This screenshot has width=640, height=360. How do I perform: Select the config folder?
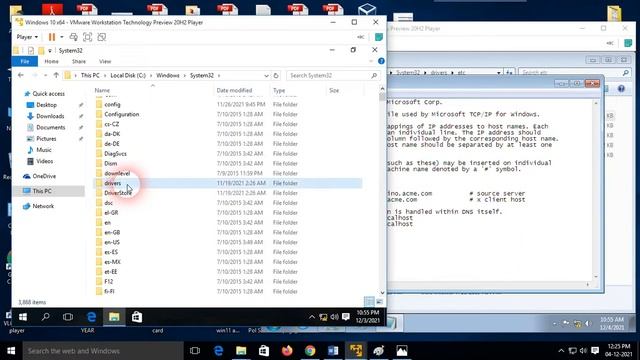112,104
